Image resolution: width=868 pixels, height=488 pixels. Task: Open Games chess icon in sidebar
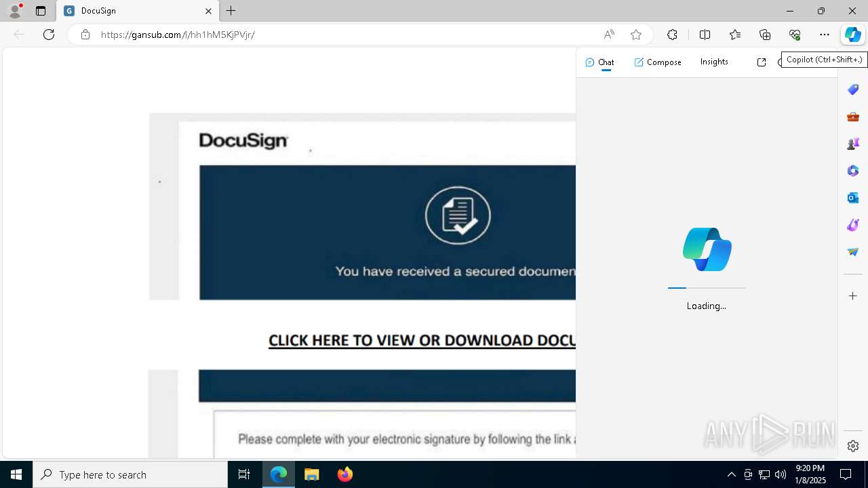853,144
